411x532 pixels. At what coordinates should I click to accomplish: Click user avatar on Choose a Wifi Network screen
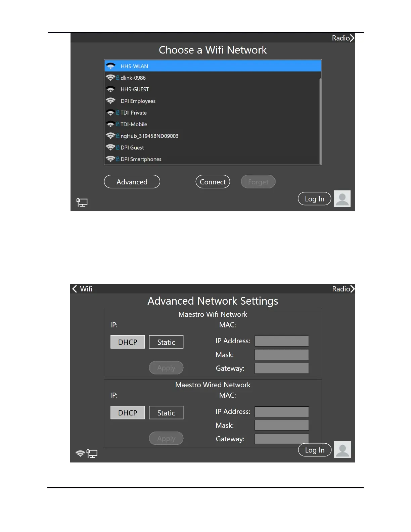[342, 198]
